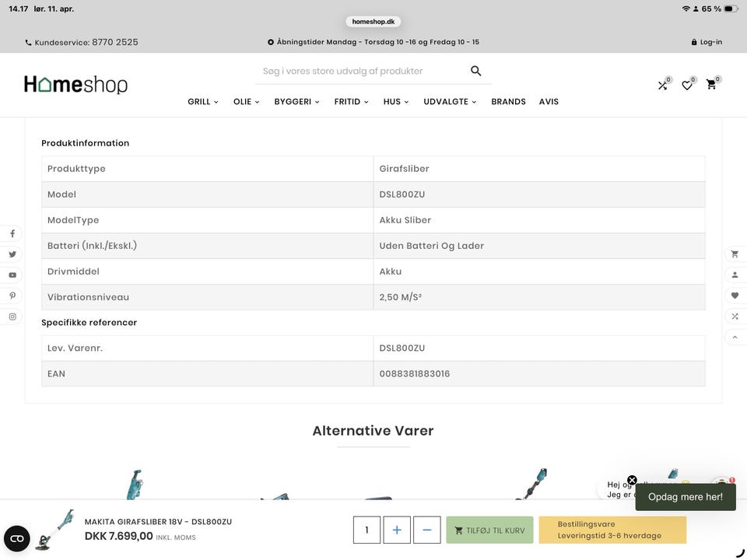The image size is (747, 560).
Task: Expand the GRILL menu dropdown
Action: (203, 101)
